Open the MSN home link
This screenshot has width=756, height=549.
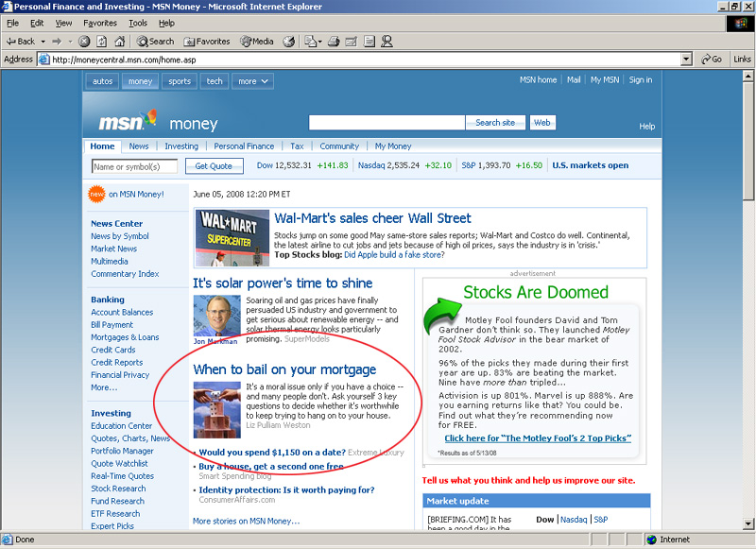click(538, 80)
